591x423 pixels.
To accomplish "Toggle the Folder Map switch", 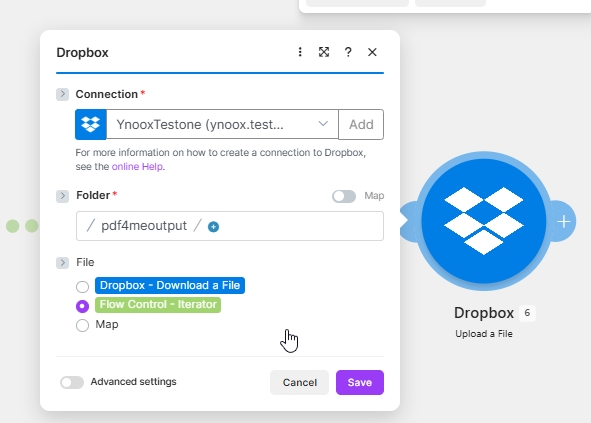I will (344, 196).
